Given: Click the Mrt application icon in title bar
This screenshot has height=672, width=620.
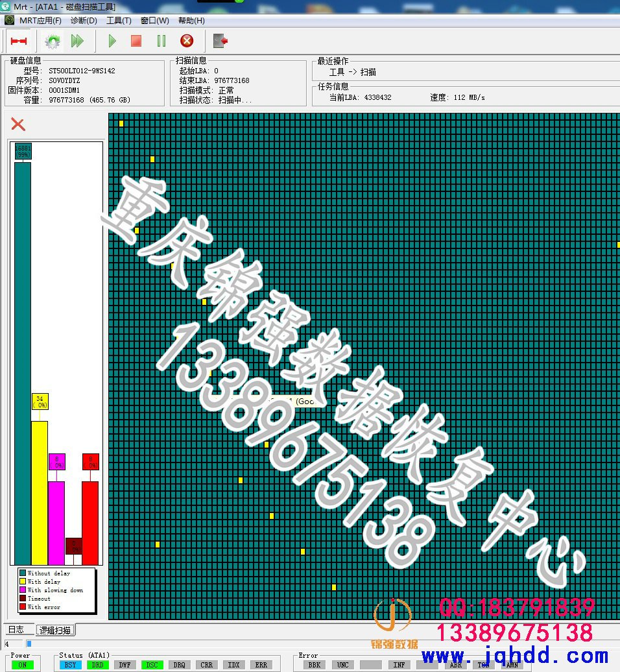Looking at the screenshot, I should pos(5,6).
